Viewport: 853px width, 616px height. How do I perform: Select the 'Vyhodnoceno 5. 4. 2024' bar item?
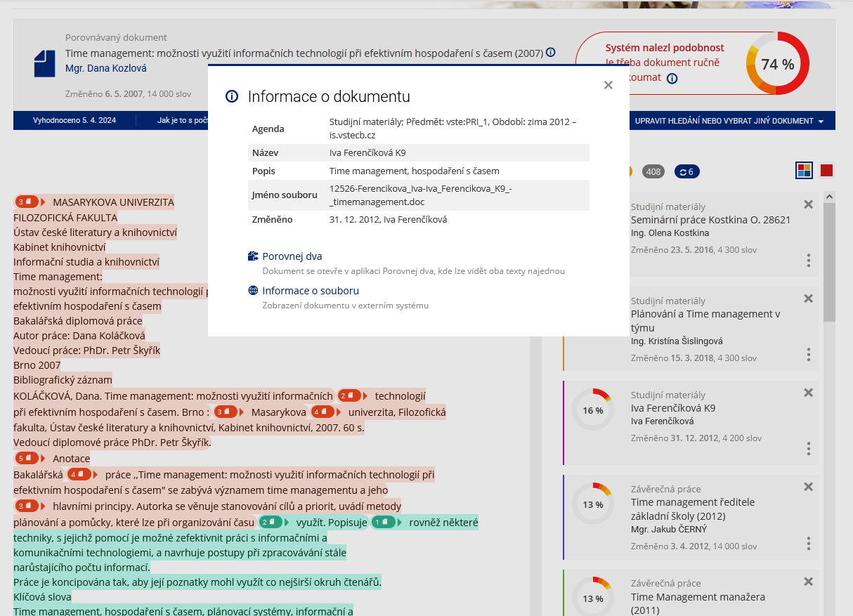click(74, 121)
